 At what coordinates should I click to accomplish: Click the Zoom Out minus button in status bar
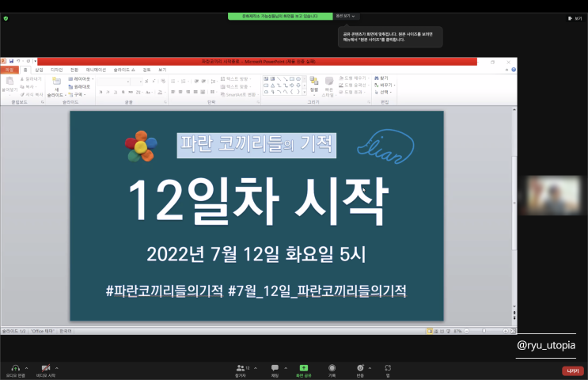(x=466, y=331)
